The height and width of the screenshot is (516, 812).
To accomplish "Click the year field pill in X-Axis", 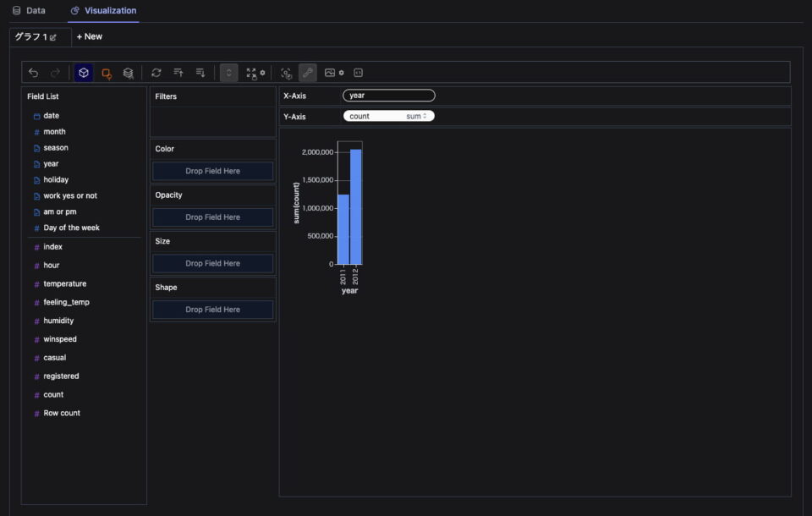I will click(388, 95).
